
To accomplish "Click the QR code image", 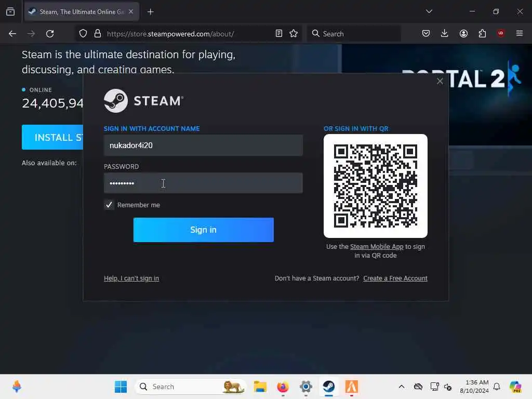I will (x=376, y=186).
